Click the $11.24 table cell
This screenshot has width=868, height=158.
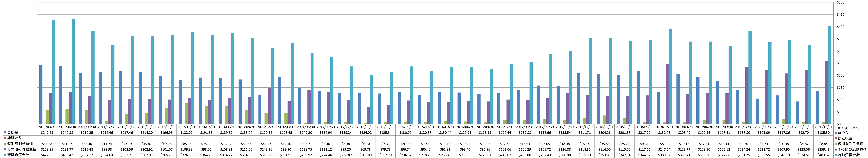(x=107, y=144)
